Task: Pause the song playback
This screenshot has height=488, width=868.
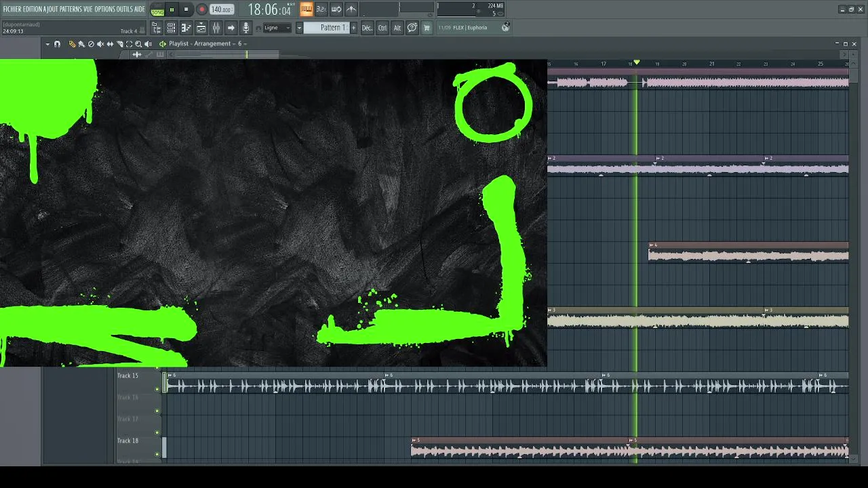Action: (x=172, y=9)
